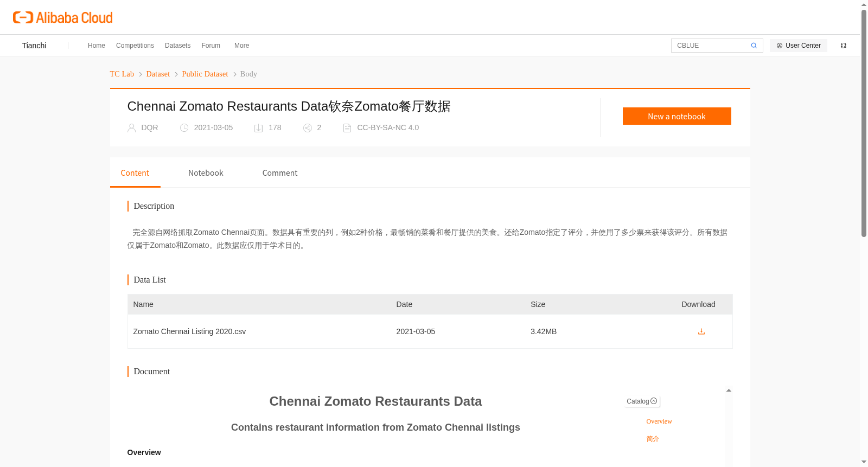Focus the CBLUE search input field
Screen dimensions: 868x467
(711, 46)
